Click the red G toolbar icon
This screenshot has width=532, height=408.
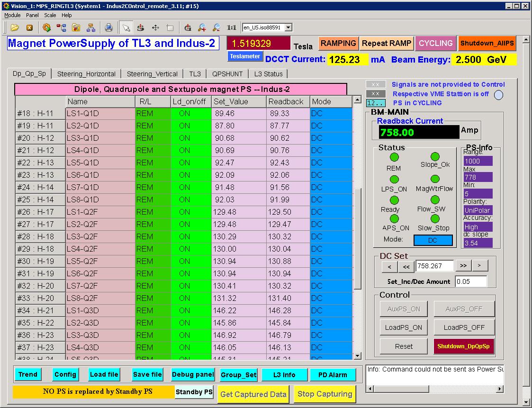188,28
